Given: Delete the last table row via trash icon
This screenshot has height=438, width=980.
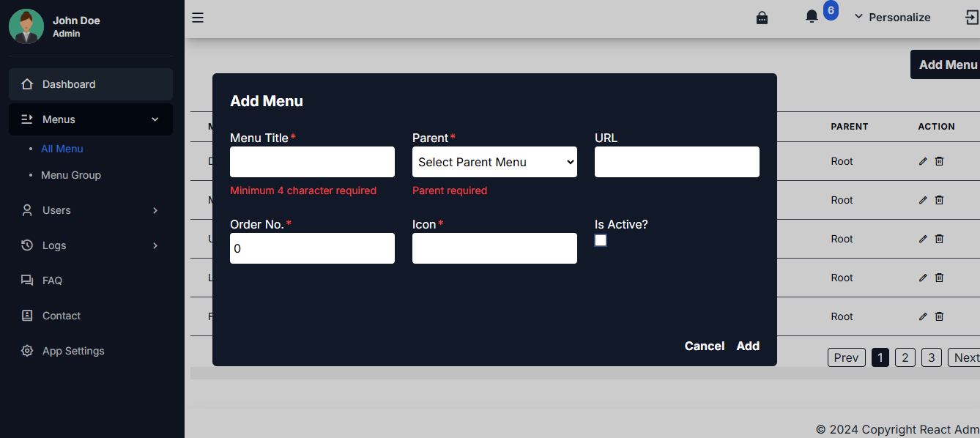Looking at the screenshot, I should click(x=939, y=316).
